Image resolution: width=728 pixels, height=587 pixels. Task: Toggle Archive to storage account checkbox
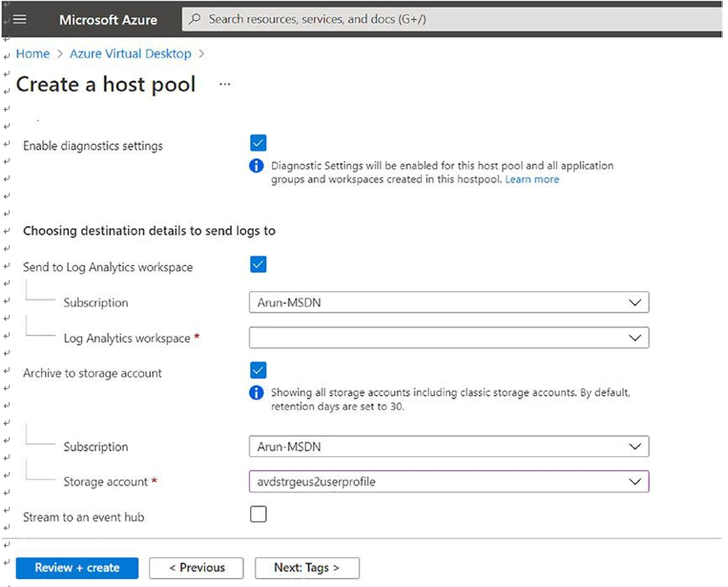coord(258,371)
